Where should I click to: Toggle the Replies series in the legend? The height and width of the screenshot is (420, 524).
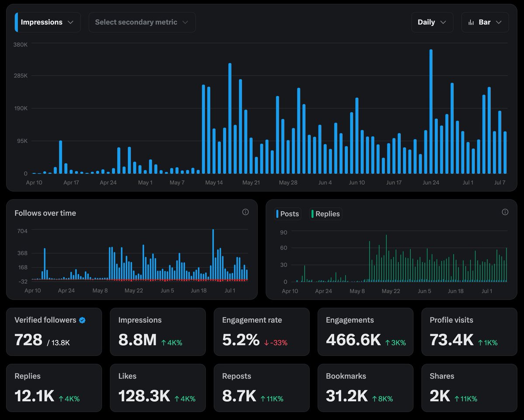click(325, 214)
